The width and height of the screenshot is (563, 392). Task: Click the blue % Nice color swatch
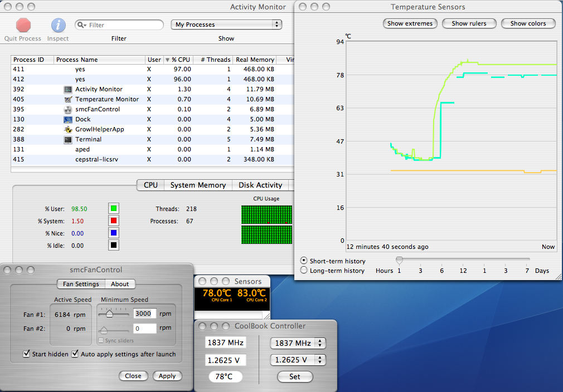(x=114, y=233)
